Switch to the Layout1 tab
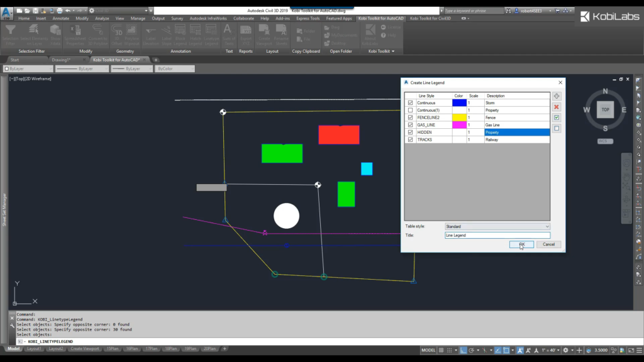This screenshot has height=362, width=644. tap(34, 349)
